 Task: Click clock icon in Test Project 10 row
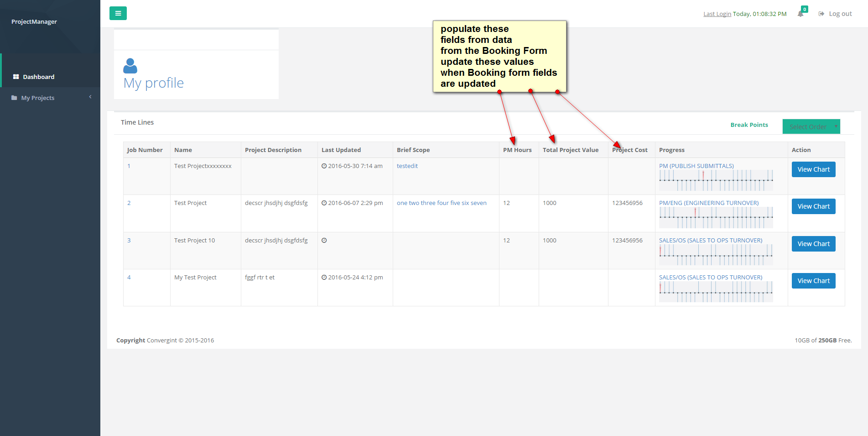pos(324,240)
